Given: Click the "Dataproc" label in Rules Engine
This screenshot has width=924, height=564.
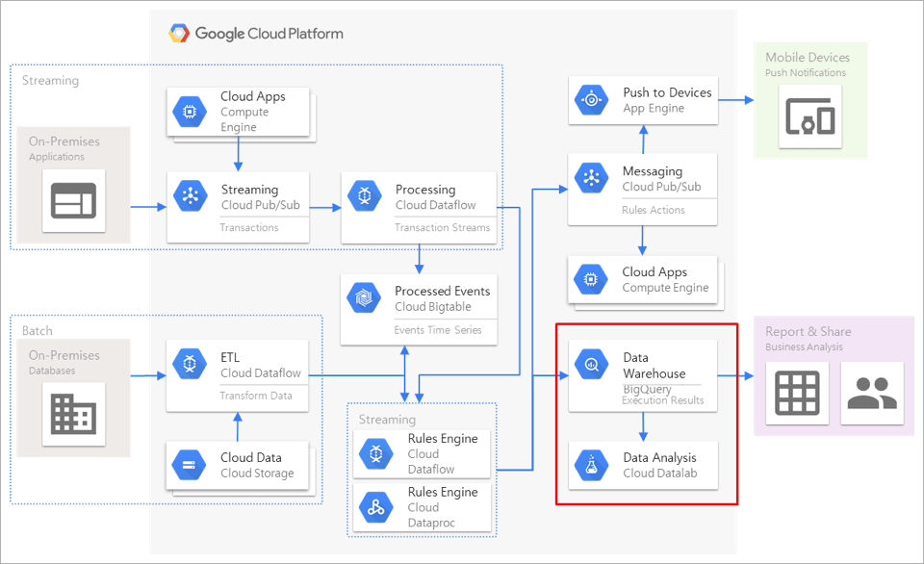Looking at the screenshot, I should pos(431,523).
